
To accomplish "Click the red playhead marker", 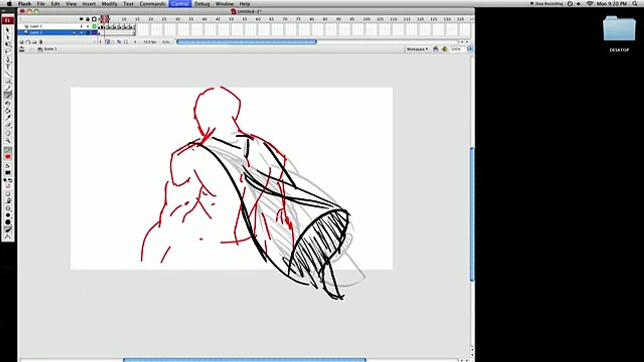I will coord(104,19).
